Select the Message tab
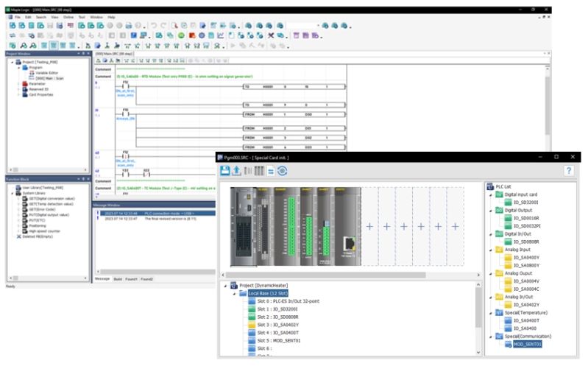The height and width of the screenshot is (366, 588). click(x=102, y=279)
